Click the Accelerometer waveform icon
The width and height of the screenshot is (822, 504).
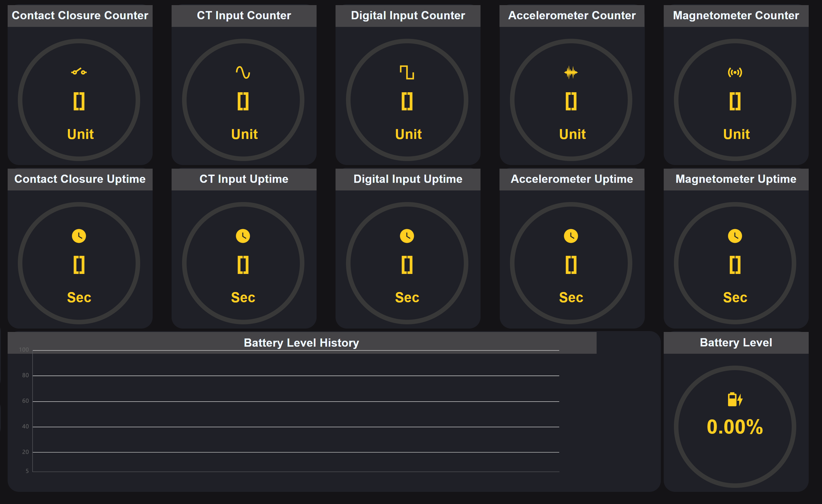pyautogui.click(x=571, y=72)
